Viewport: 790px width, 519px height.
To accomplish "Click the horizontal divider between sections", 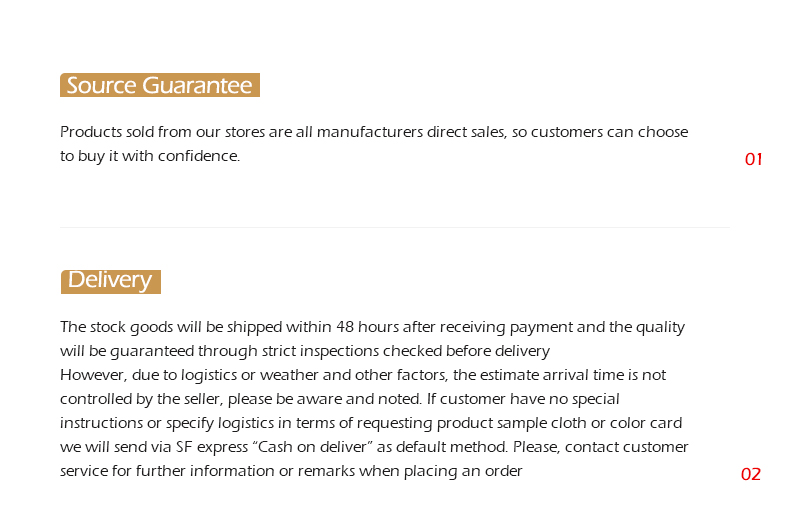I will (x=394, y=227).
